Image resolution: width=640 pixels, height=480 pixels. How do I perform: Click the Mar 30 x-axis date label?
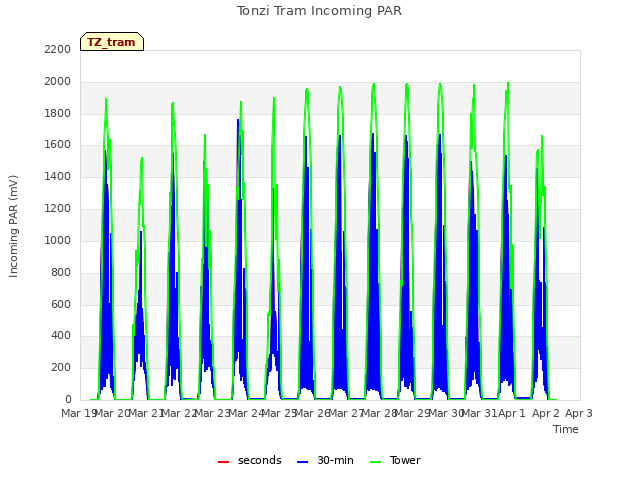click(446, 413)
